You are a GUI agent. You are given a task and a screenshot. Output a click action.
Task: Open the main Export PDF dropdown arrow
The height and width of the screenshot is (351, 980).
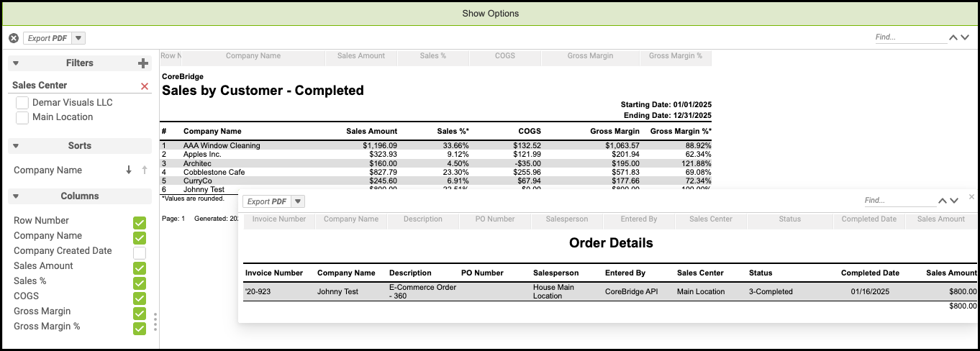[x=79, y=38]
